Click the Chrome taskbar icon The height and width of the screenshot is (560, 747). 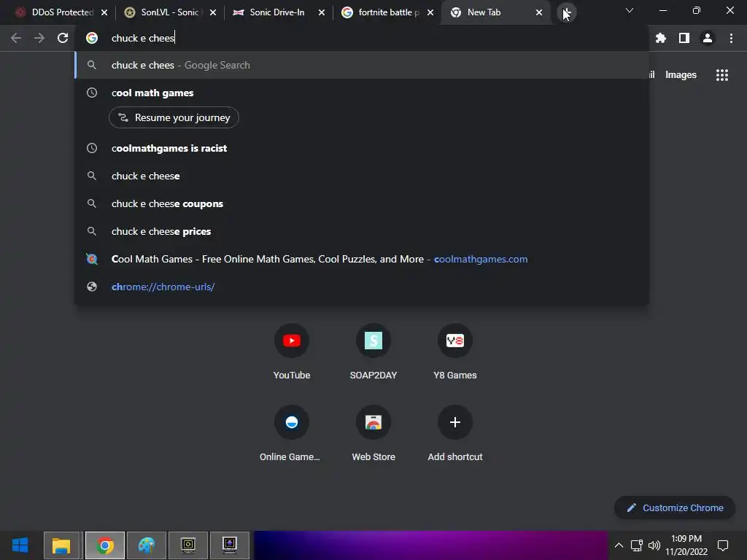[x=105, y=545]
